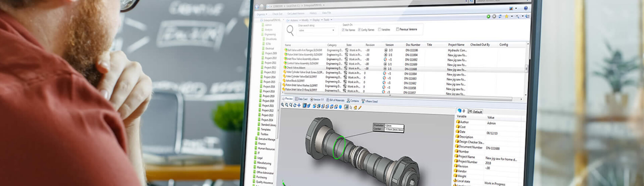Switch to the Version 1/1 tab
644x186 pixels.
[x=317, y=100]
